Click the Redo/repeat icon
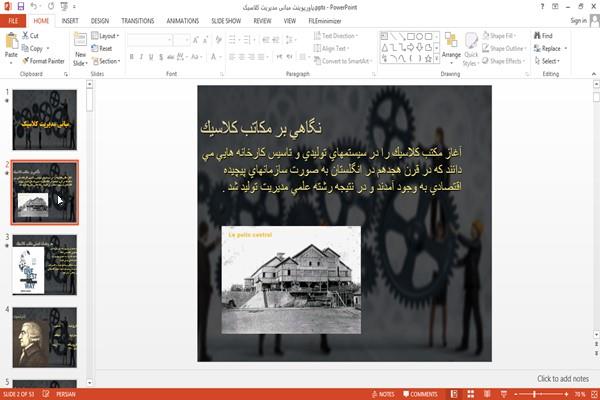600x400 pixels. click(51, 6)
